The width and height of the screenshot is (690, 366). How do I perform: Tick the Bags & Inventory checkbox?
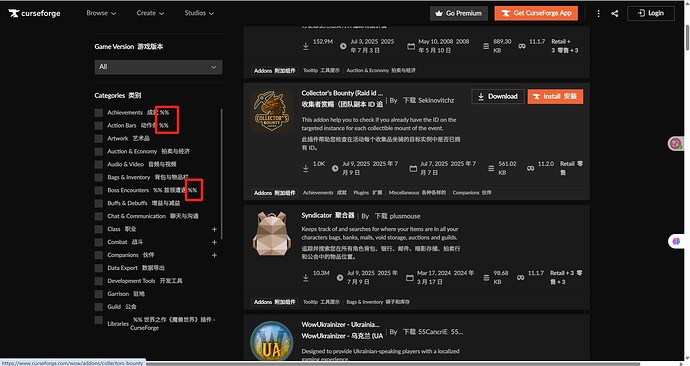(99, 177)
